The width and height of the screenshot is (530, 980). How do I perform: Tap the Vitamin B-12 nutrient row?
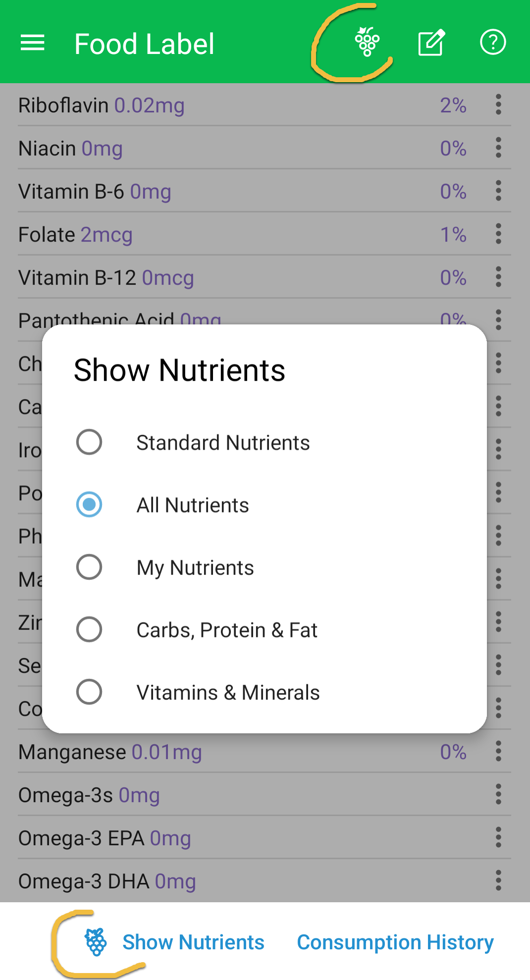tap(198, 278)
